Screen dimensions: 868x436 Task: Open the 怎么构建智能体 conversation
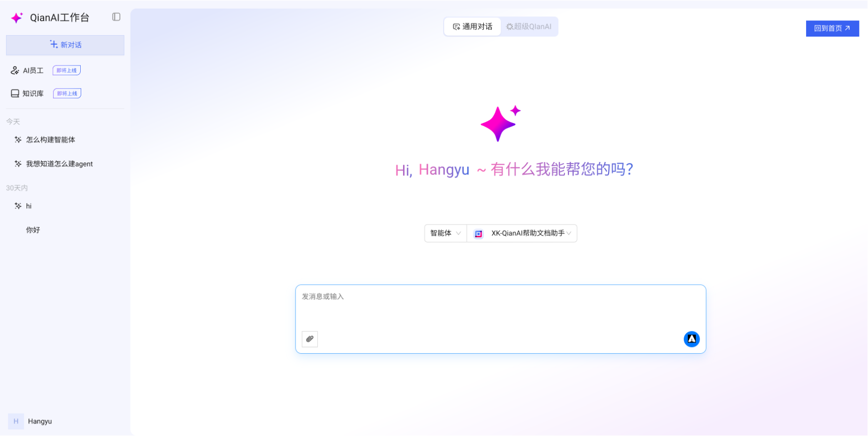click(50, 140)
